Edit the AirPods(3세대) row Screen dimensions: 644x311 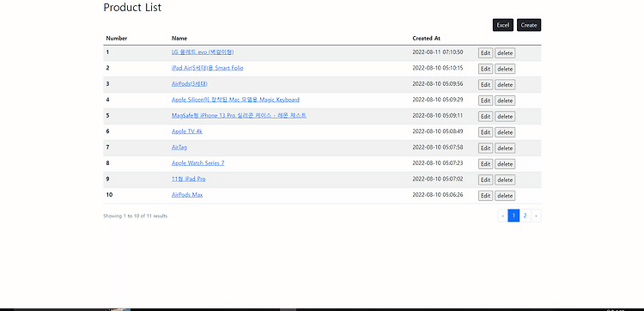485,85
